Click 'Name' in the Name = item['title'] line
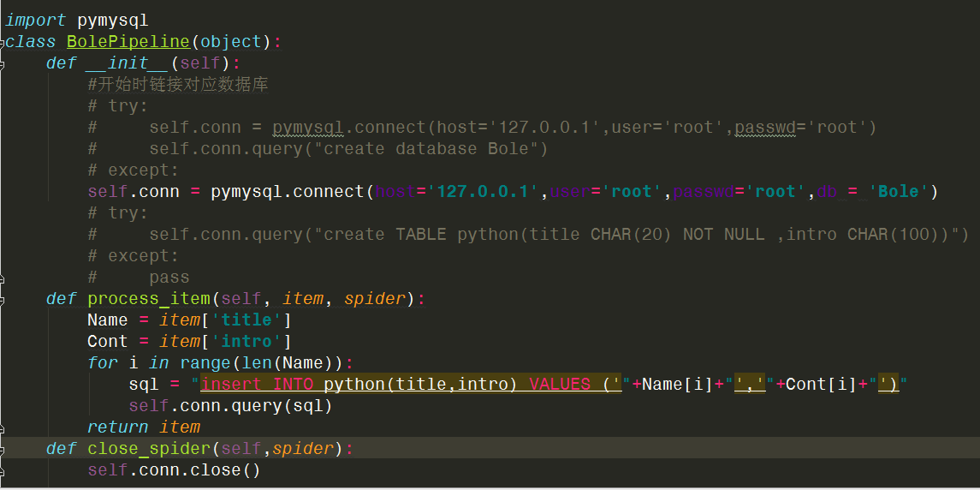 [x=108, y=320]
